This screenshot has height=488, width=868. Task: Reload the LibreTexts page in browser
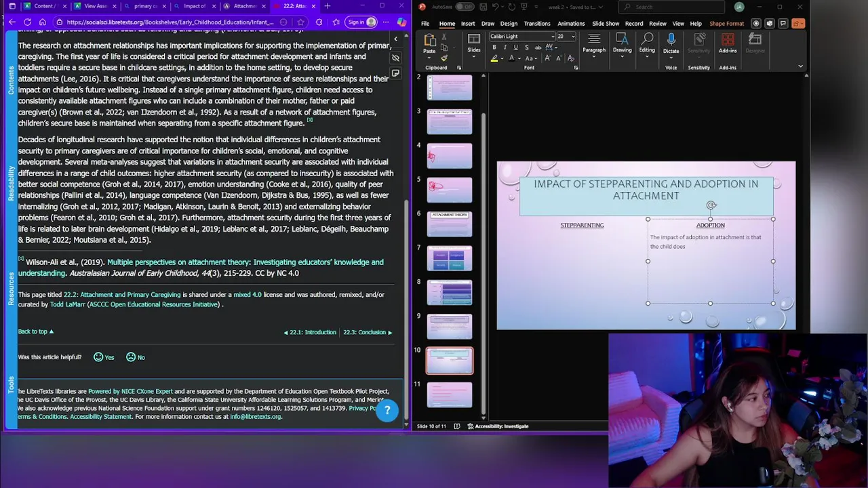tap(27, 22)
